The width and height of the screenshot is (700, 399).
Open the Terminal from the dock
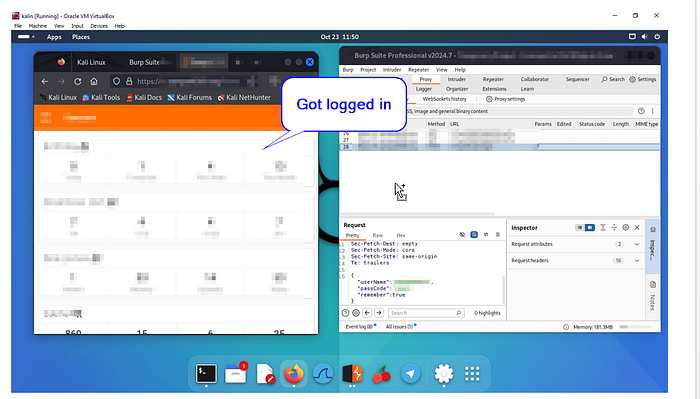[x=206, y=374]
